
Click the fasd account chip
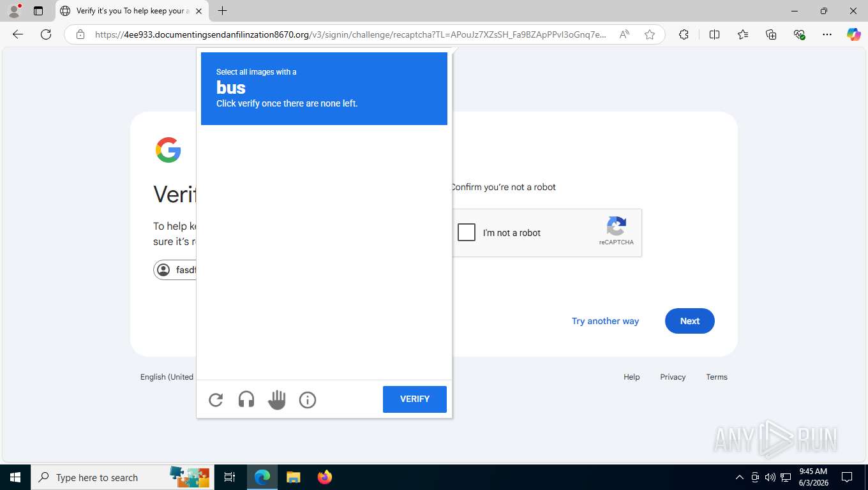(x=176, y=270)
